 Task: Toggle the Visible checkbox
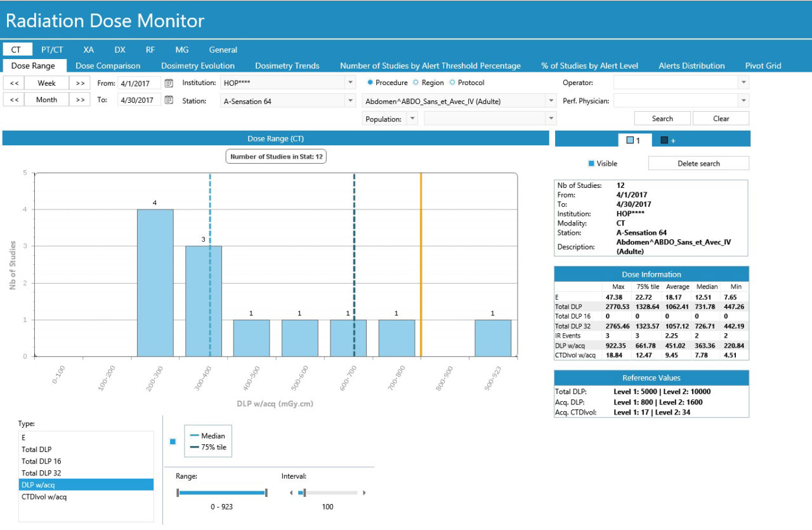[x=591, y=164]
